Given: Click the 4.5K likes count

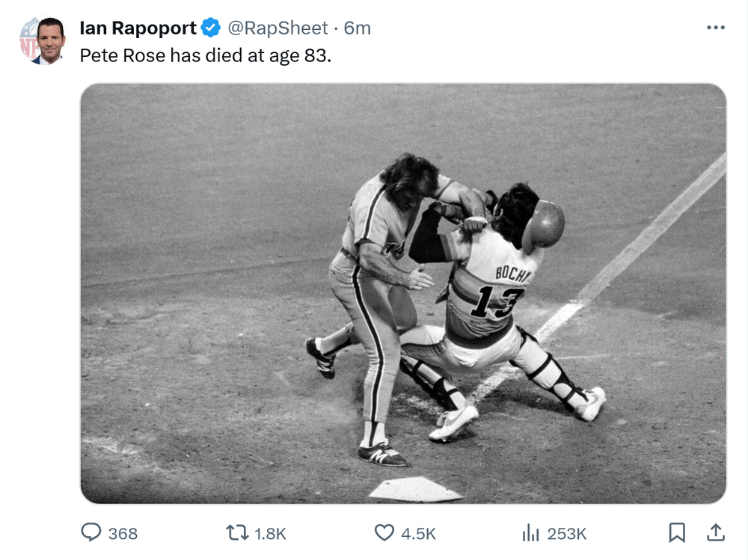Looking at the screenshot, I should [418, 533].
